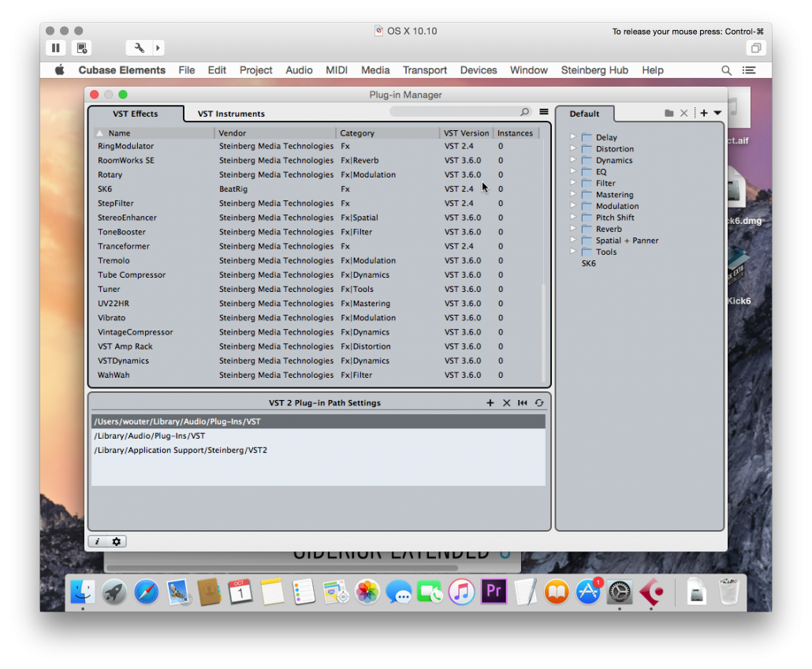Select the VST Effects tab
812x669 pixels.
pyautogui.click(x=136, y=114)
